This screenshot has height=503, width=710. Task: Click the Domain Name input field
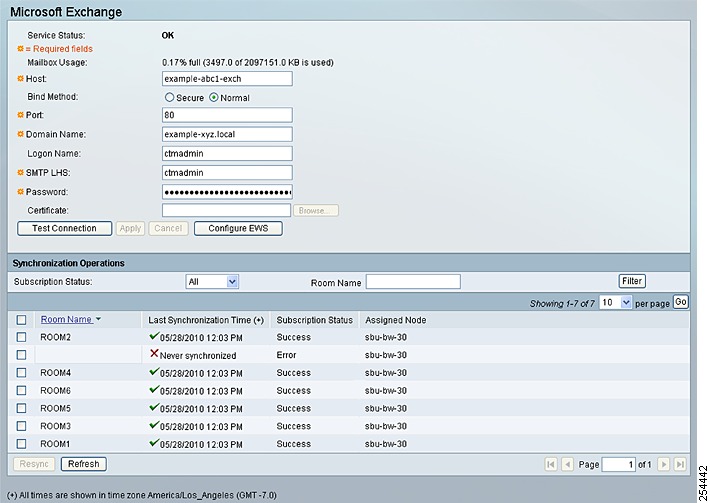227,134
